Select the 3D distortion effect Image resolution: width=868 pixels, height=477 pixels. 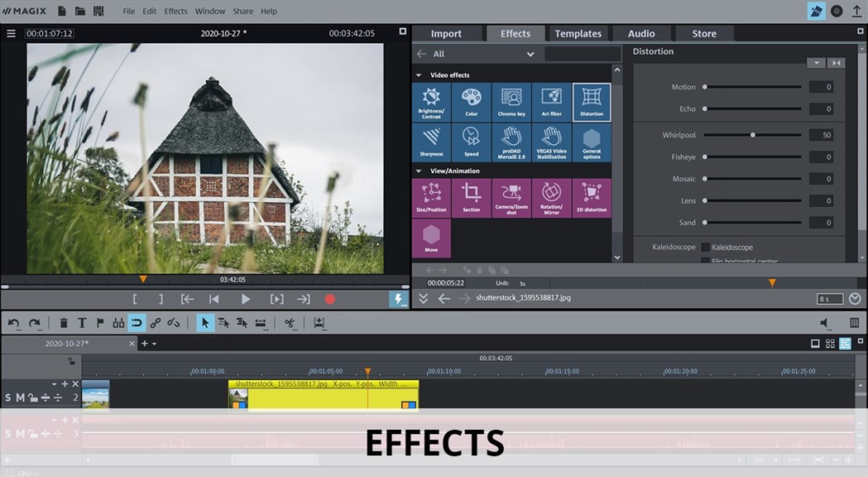pyautogui.click(x=591, y=197)
